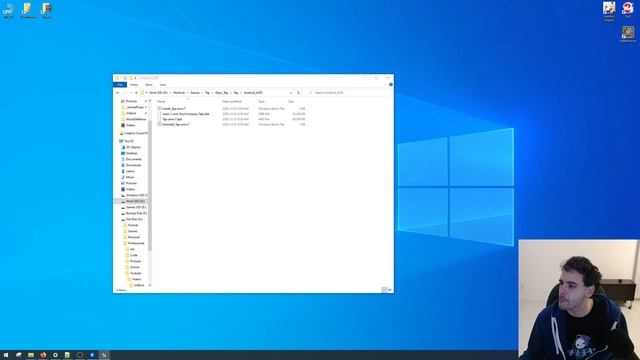
Task: Open Documents in the navigation pane
Action: 131,159
